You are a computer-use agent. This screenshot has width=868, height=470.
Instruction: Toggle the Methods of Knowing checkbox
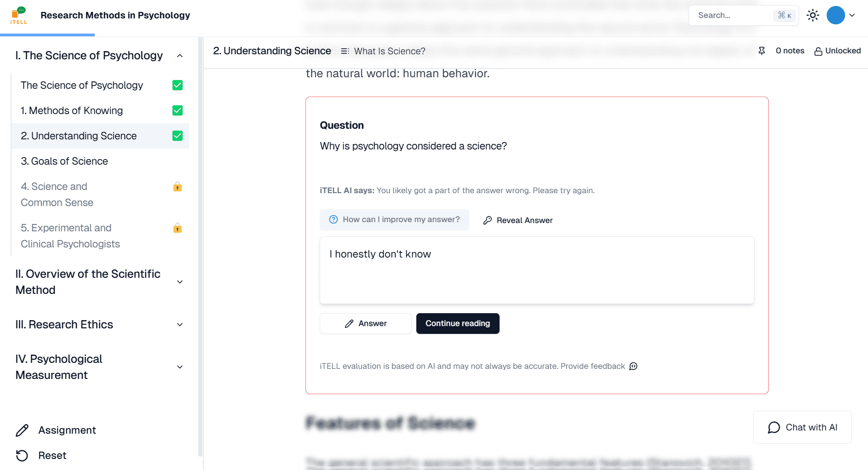click(178, 111)
